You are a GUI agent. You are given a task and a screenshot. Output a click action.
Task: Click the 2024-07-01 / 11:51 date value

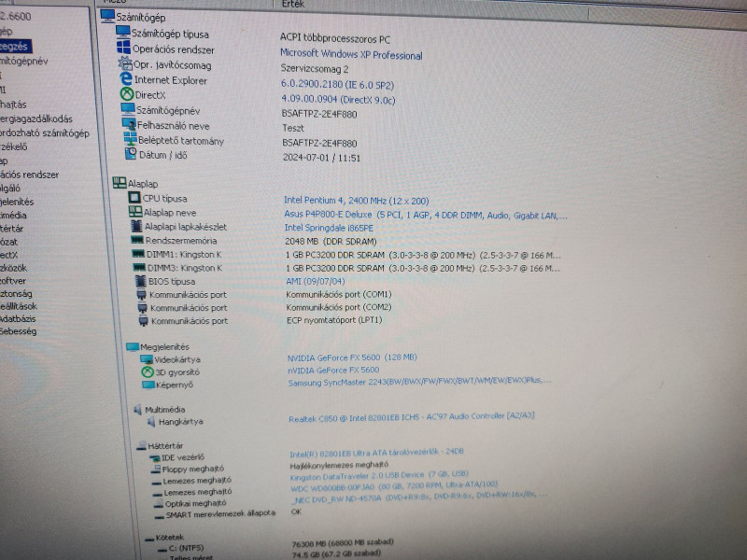(x=321, y=158)
